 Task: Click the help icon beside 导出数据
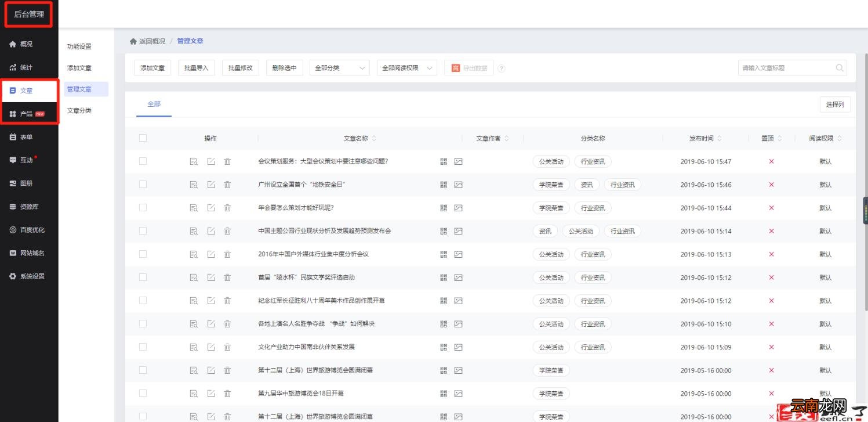(502, 68)
